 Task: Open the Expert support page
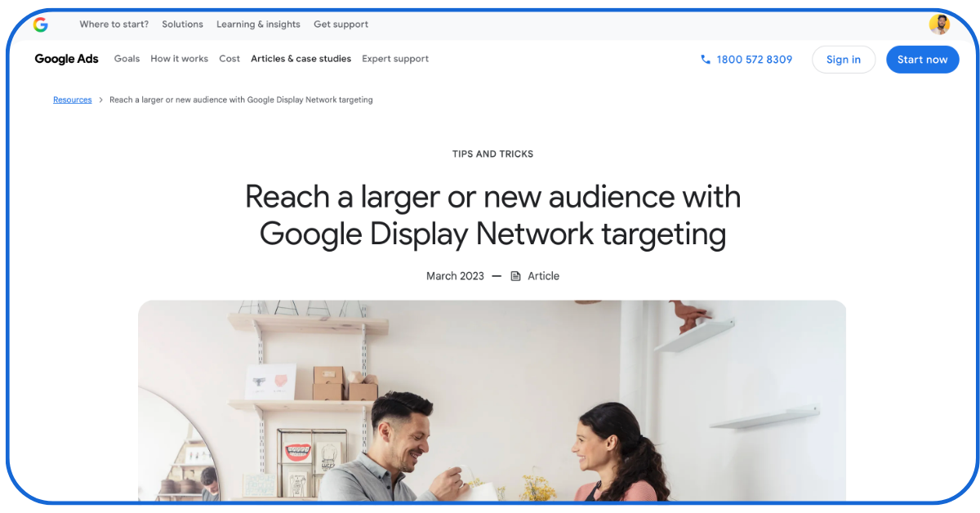(395, 59)
